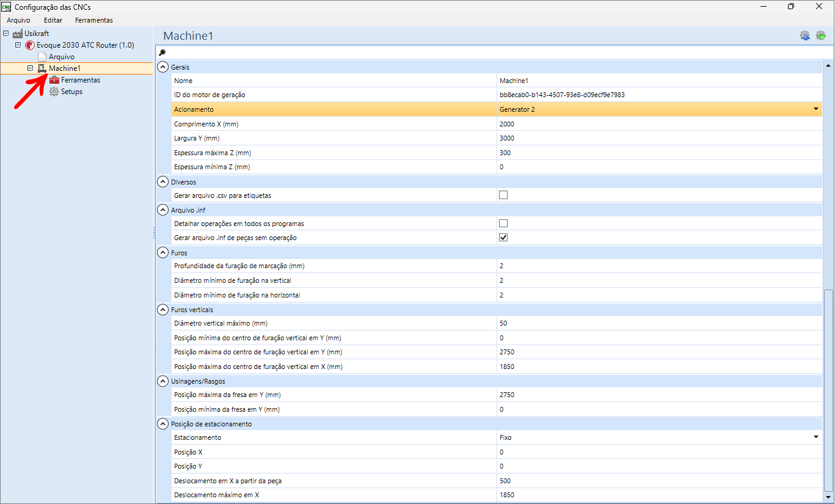Collapse the Usinagens/Rasgos section
Viewport: 835px width, 504px height.
162,381
